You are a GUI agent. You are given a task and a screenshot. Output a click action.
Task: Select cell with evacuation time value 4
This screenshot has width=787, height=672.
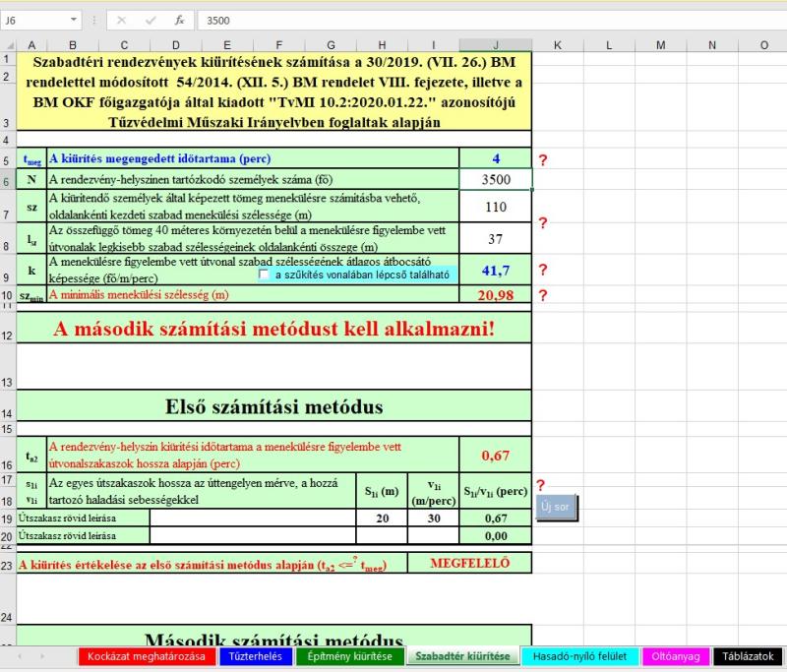(496, 158)
